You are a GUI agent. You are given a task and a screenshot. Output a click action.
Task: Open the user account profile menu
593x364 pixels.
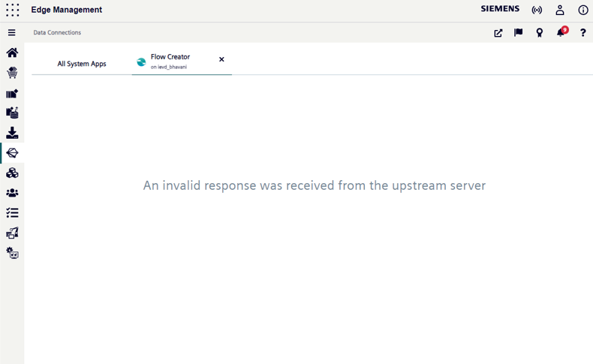tap(560, 10)
